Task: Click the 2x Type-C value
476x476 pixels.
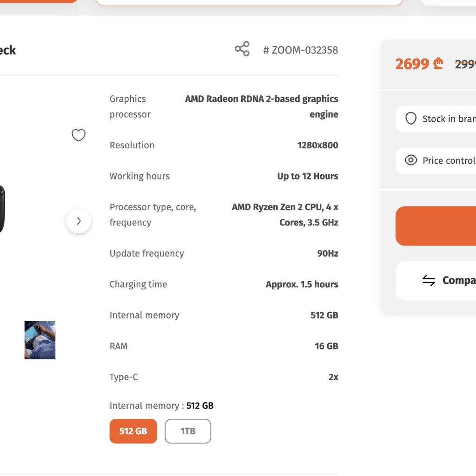Action: (x=333, y=377)
